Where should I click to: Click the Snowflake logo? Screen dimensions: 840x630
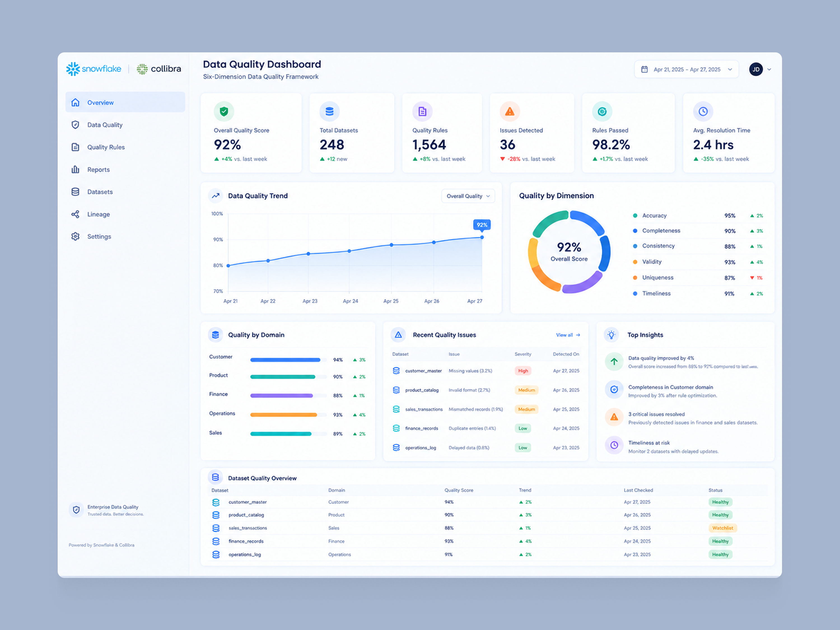(94, 69)
